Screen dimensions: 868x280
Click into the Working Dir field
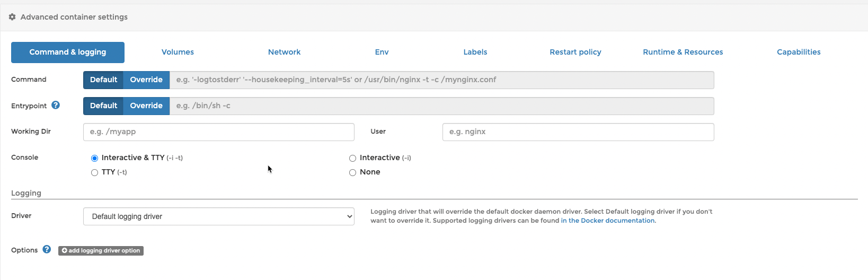(218, 132)
